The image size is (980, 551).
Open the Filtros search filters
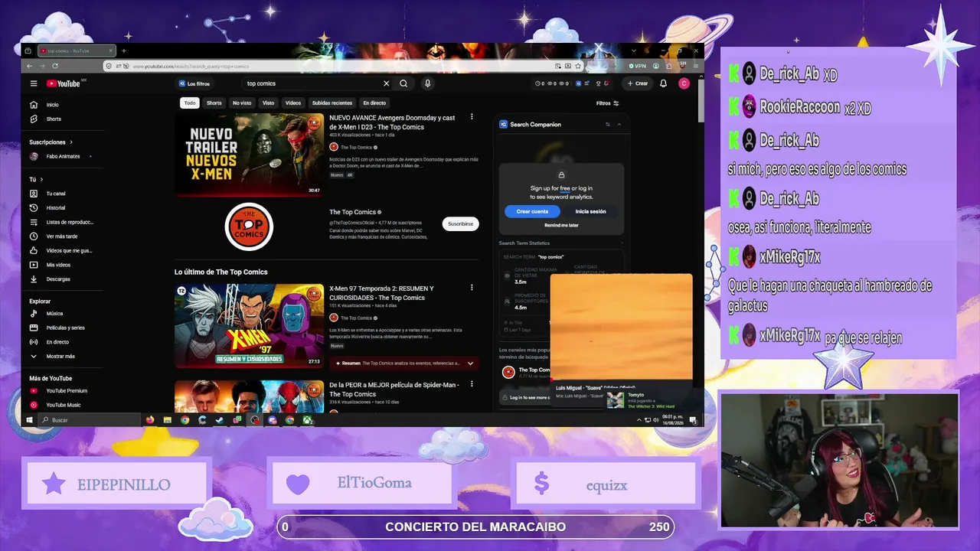coord(607,103)
